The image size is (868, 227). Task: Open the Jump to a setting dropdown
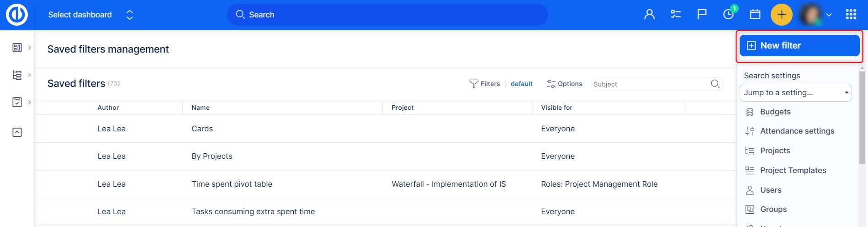795,92
